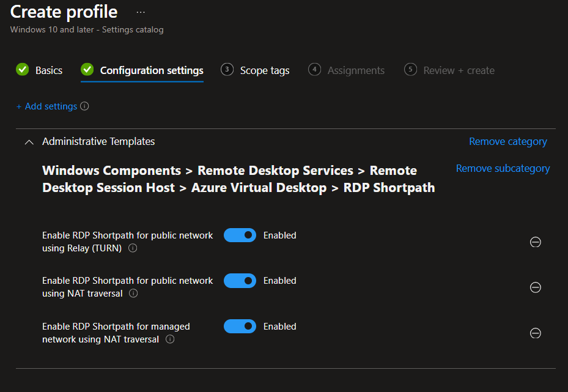
Task: Click the ellipsis next to Create profile
Action: [141, 12]
